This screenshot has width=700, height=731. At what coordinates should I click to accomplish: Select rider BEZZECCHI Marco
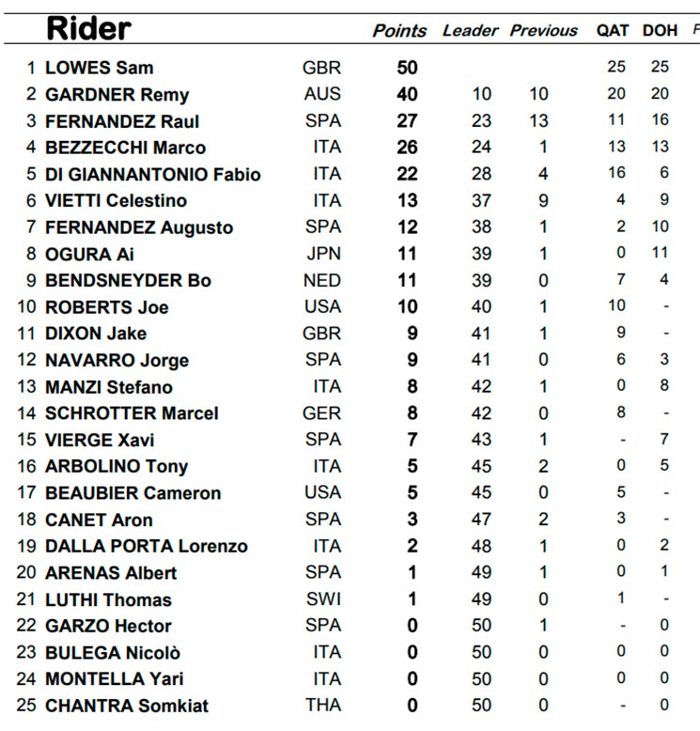coord(126,148)
